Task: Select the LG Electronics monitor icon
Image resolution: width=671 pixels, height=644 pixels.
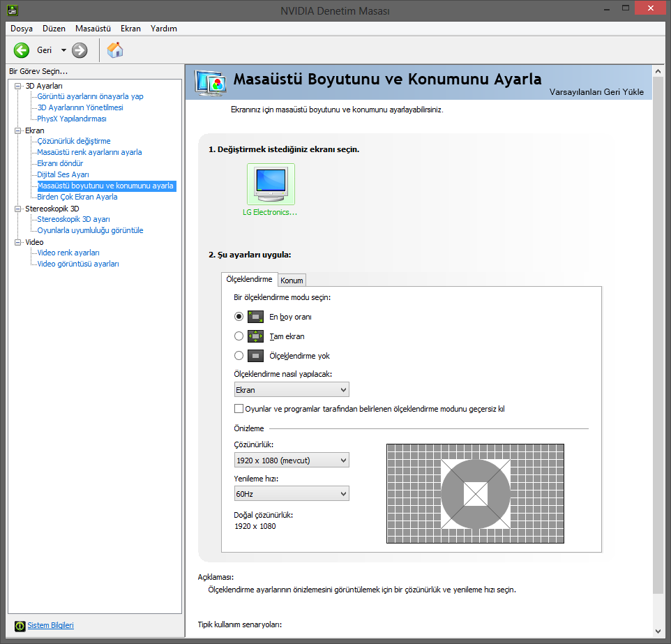Action: pos(271,184)
